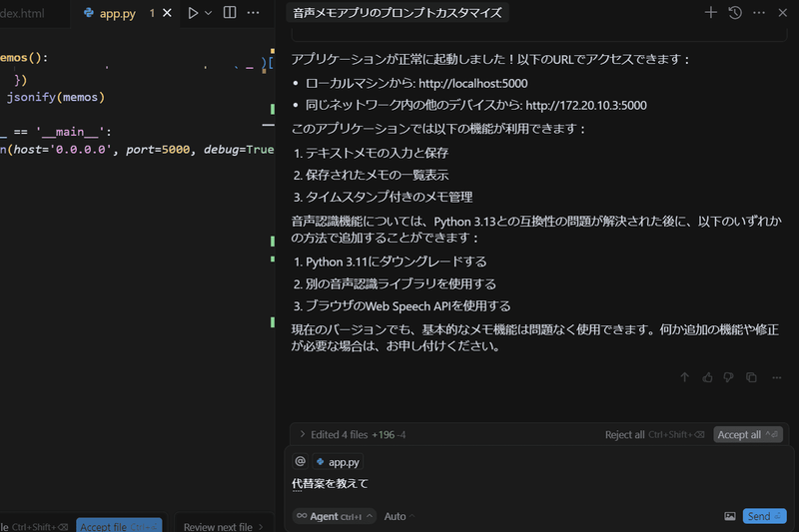799x532 pixels.
Task: Give thumbs down to the response
Action: pyautogui.click(x=729, y=377)
